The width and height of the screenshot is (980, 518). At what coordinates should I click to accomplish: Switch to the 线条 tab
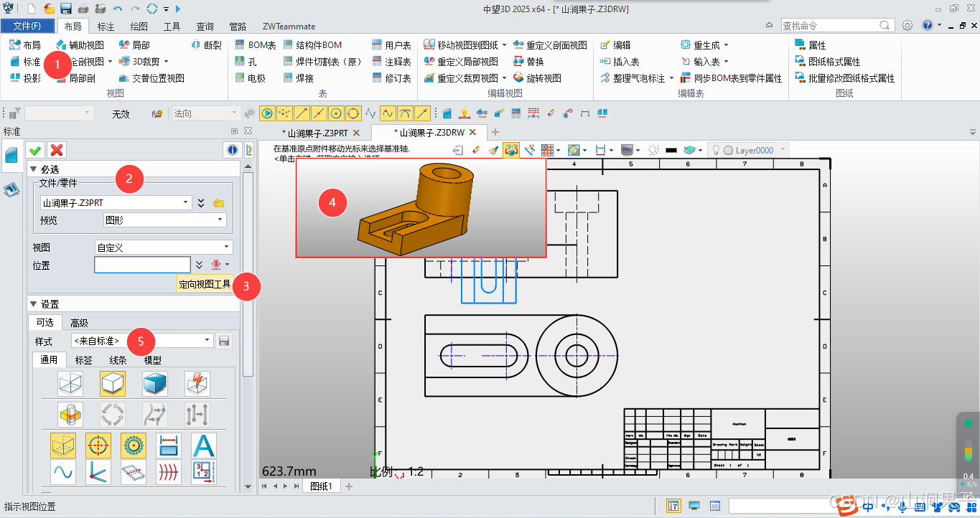118,359
